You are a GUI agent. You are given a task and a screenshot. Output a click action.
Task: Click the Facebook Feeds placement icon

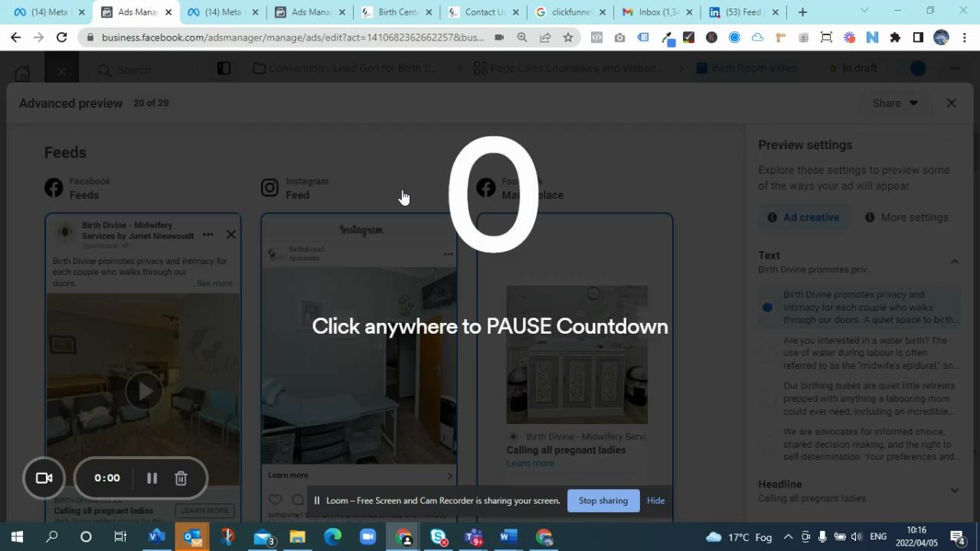(54, 187)
